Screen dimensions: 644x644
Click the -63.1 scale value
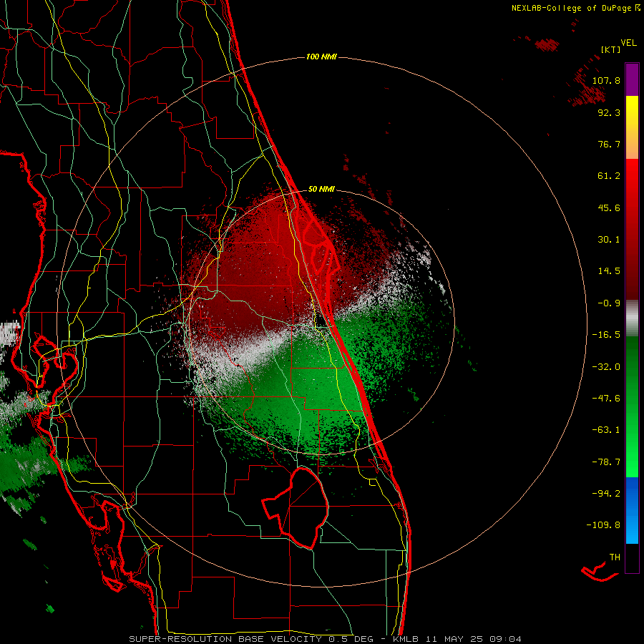[606, 430]
